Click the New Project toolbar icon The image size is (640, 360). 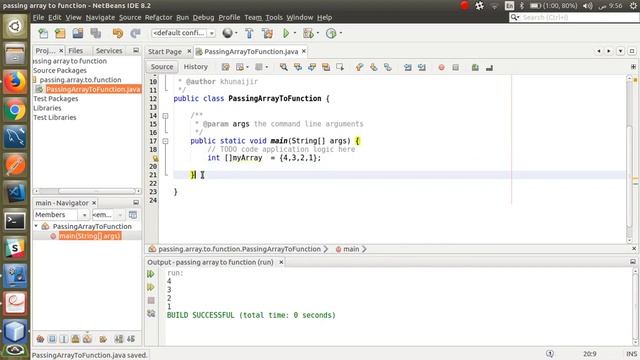(x=60, y=33)
